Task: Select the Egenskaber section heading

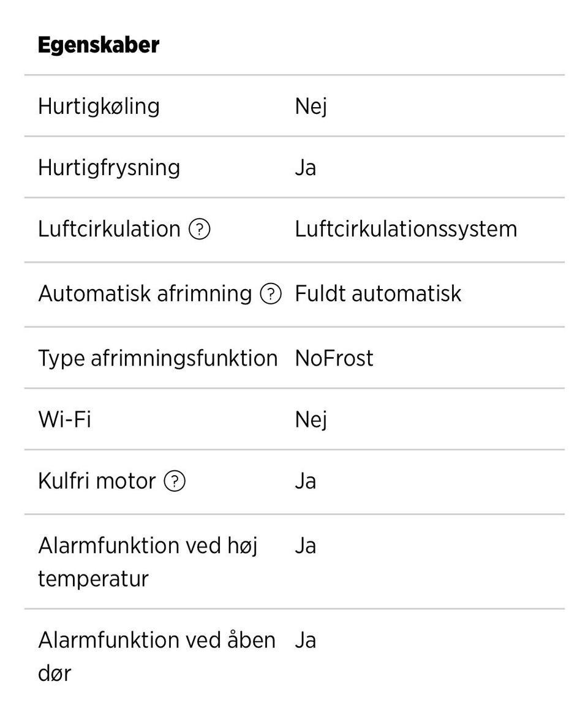Action: [99, 45]
